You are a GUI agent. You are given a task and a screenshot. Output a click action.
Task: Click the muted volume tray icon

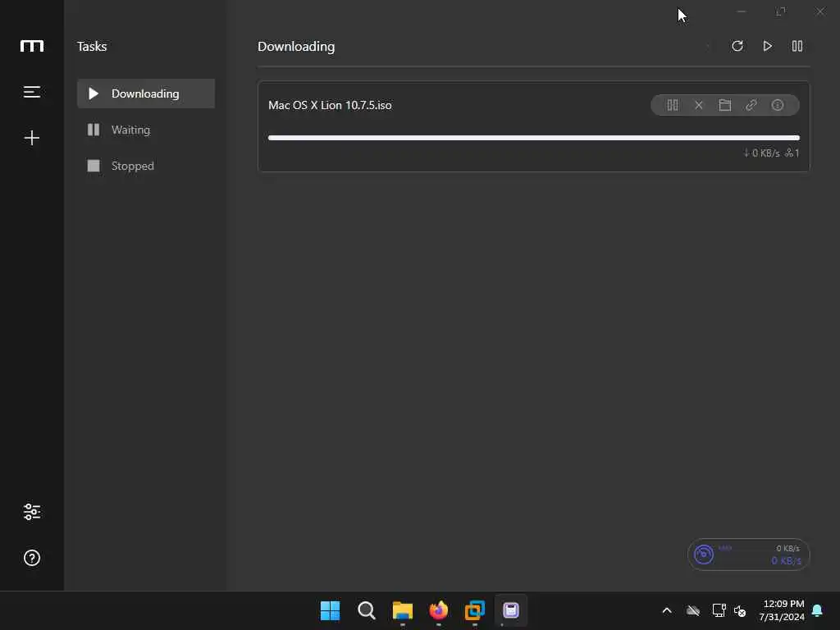point(740,610)
